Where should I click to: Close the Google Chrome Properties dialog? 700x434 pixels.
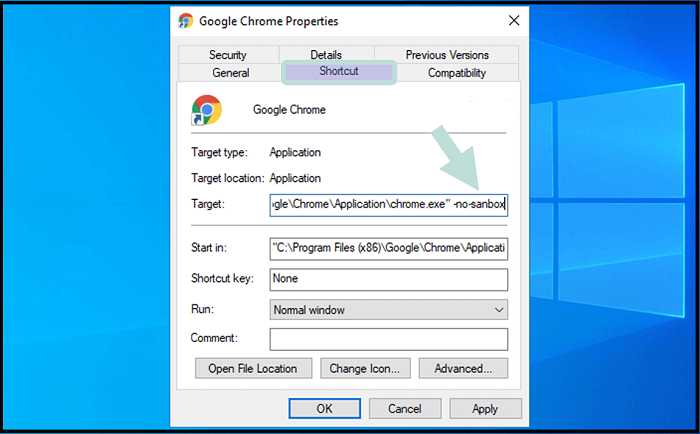pos(514,21)
